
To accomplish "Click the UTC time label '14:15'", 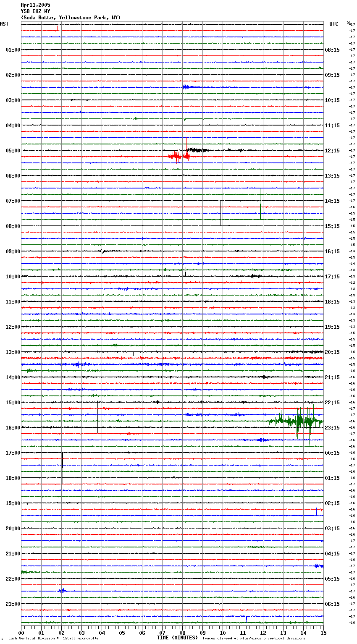I will (x=332, y=201).
